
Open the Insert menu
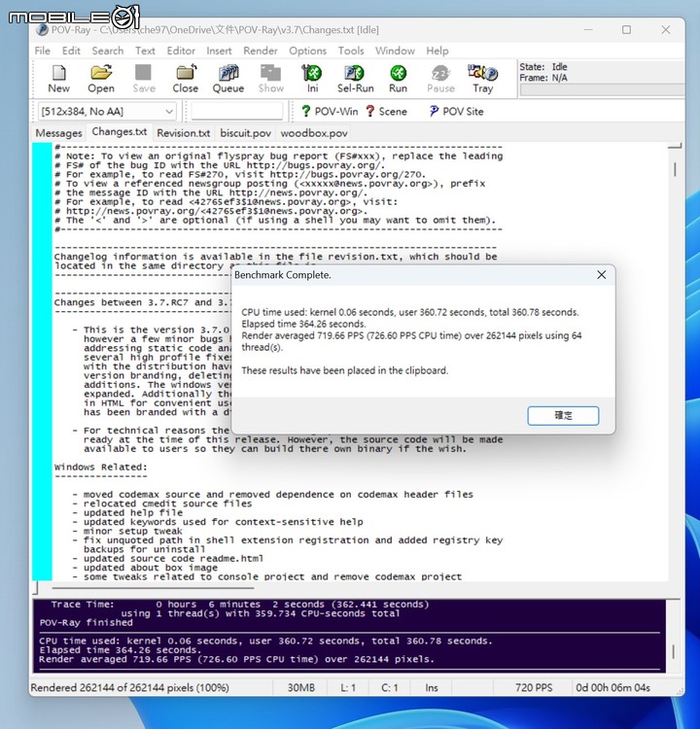[x=219, y=51]
